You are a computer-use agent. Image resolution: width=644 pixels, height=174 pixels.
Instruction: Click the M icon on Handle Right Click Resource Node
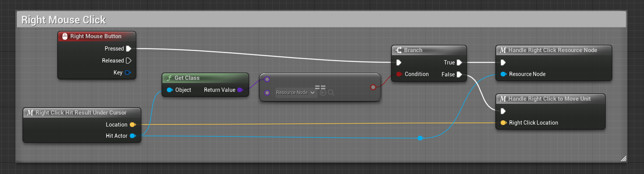503,50
